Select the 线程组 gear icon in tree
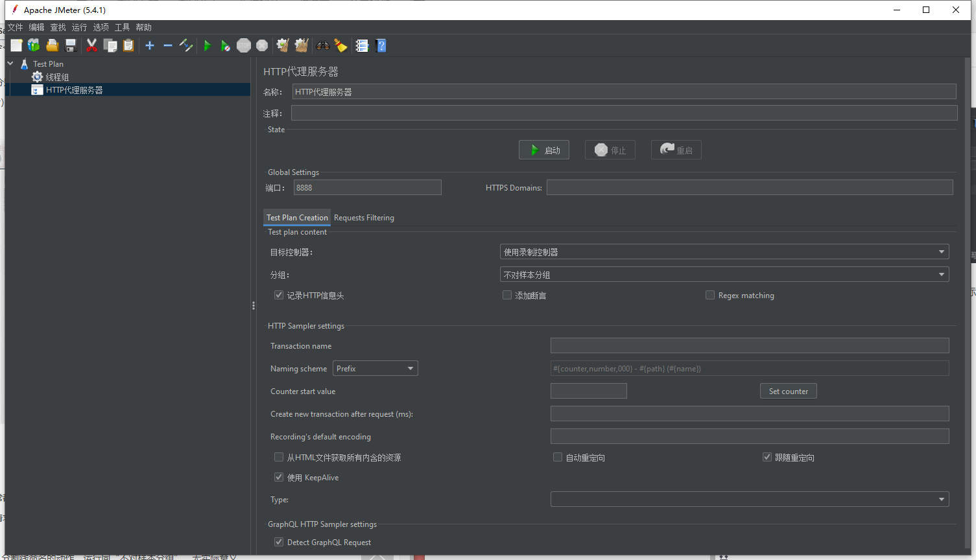 click(37, 76)
